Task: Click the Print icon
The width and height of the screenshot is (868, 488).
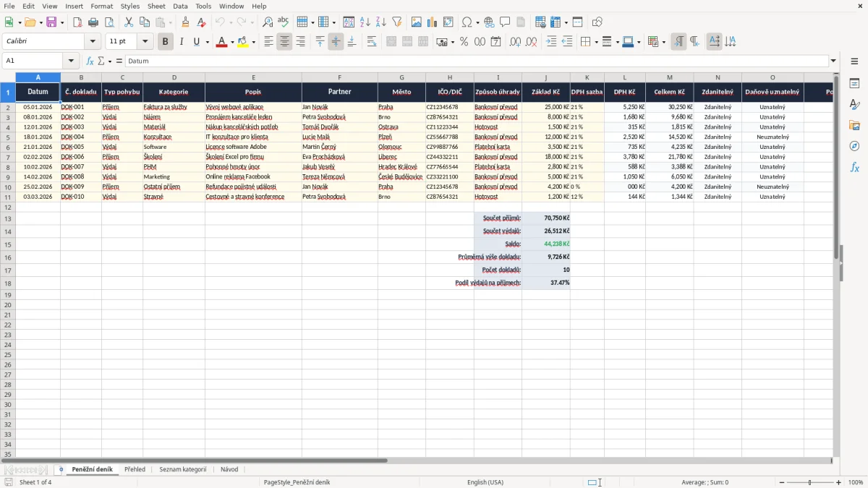Action: [x=93, y=22]
